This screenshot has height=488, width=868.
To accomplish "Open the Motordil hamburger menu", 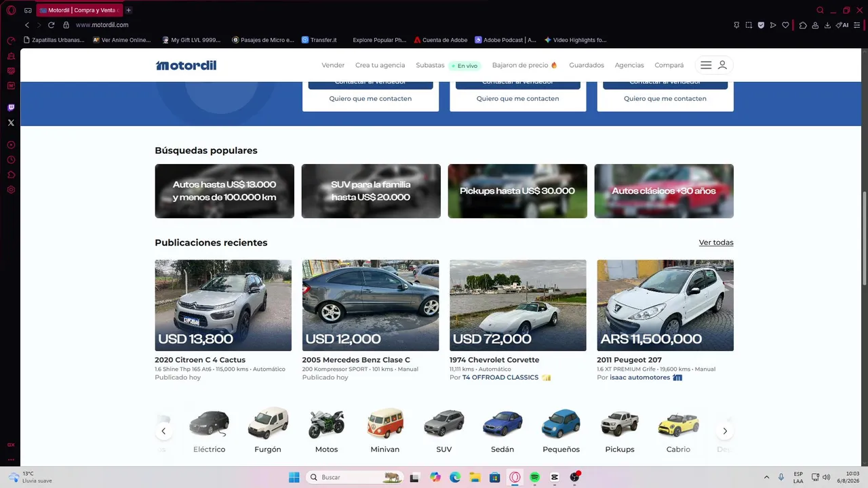I will tap(706, 65).
